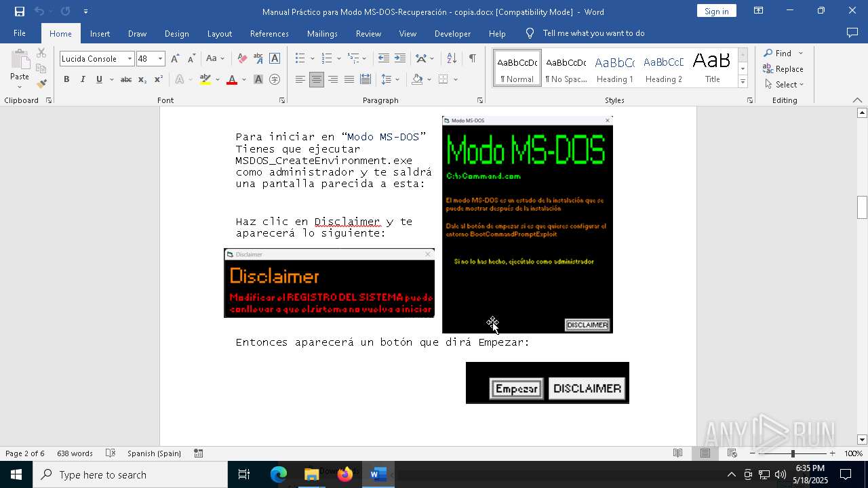Click the Clear All Formatting eraser icon

(242, 59)
